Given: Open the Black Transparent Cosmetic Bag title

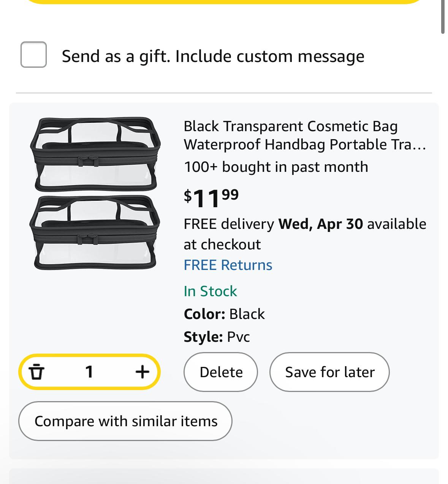Looking at the screenshot, I should tap(305, 135).
